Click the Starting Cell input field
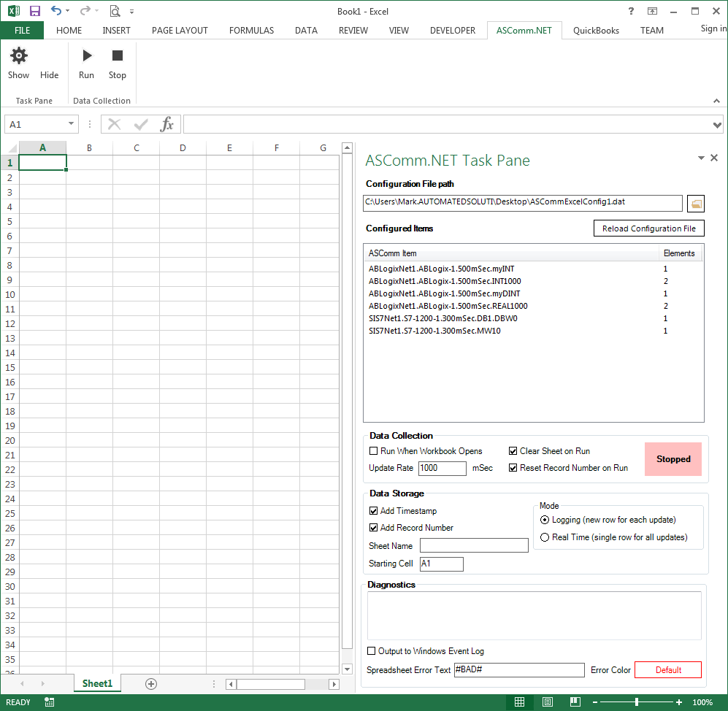Viewport: 728px width, 711px height. coord(442,564)
